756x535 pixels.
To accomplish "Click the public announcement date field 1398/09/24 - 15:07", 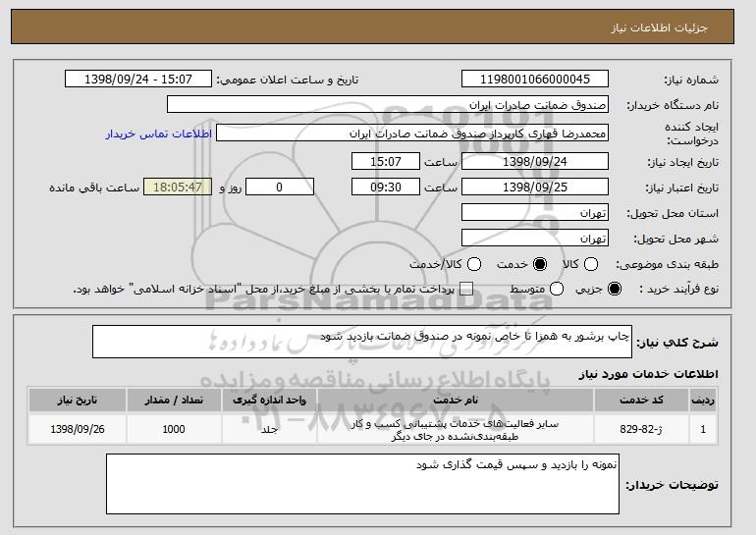I will 138,80.
